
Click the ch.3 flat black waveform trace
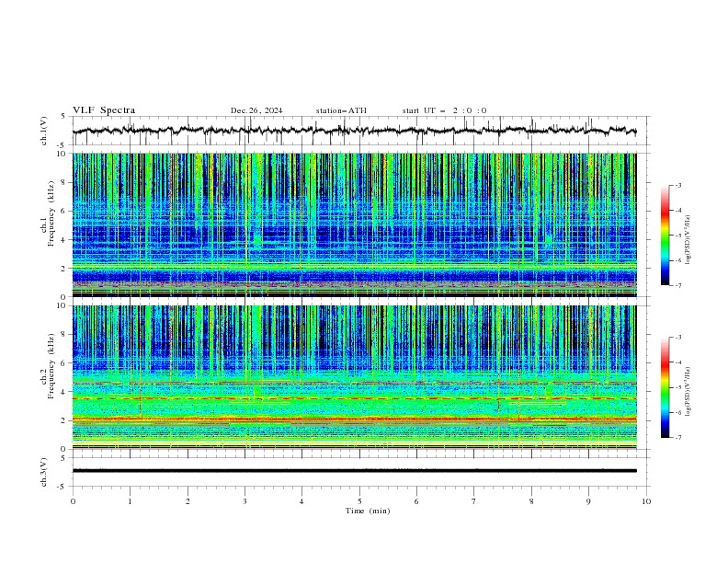tap(354, 471)
